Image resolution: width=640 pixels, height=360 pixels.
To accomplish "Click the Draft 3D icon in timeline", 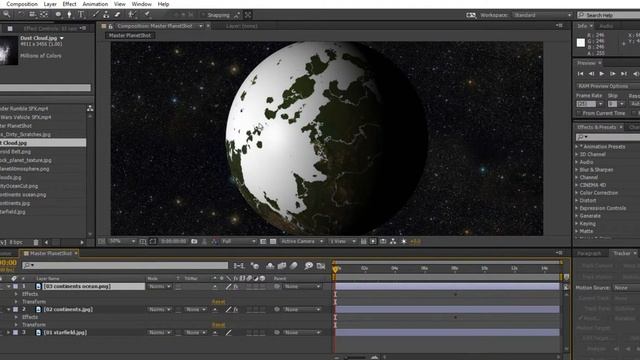I will pyautogui.click(x=255, y=266).
